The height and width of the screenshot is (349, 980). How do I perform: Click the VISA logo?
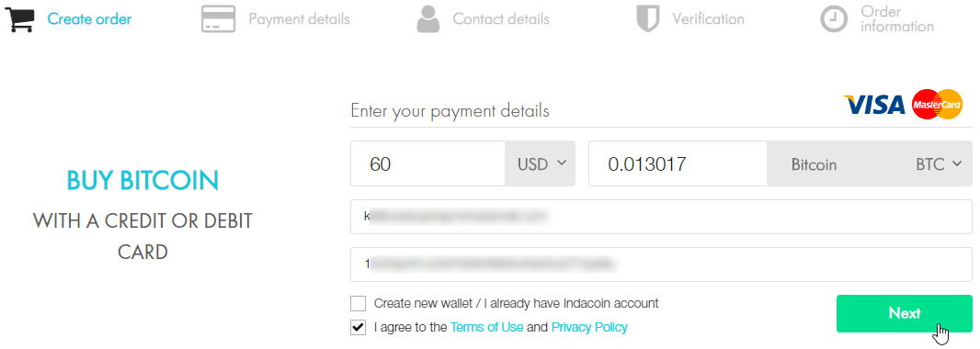875,105
